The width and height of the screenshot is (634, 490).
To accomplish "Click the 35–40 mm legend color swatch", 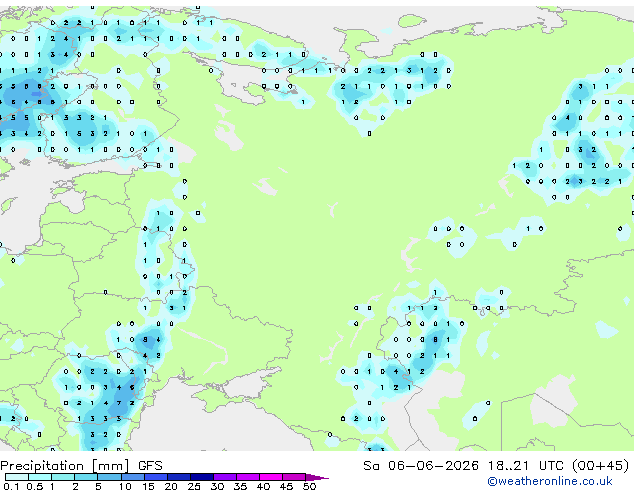I will (x=248, y=477).
